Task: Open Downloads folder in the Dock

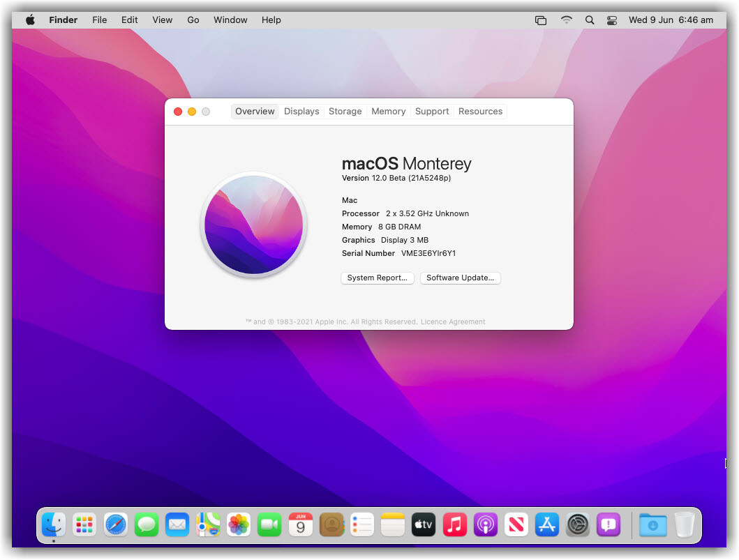Action: (652, 524)
